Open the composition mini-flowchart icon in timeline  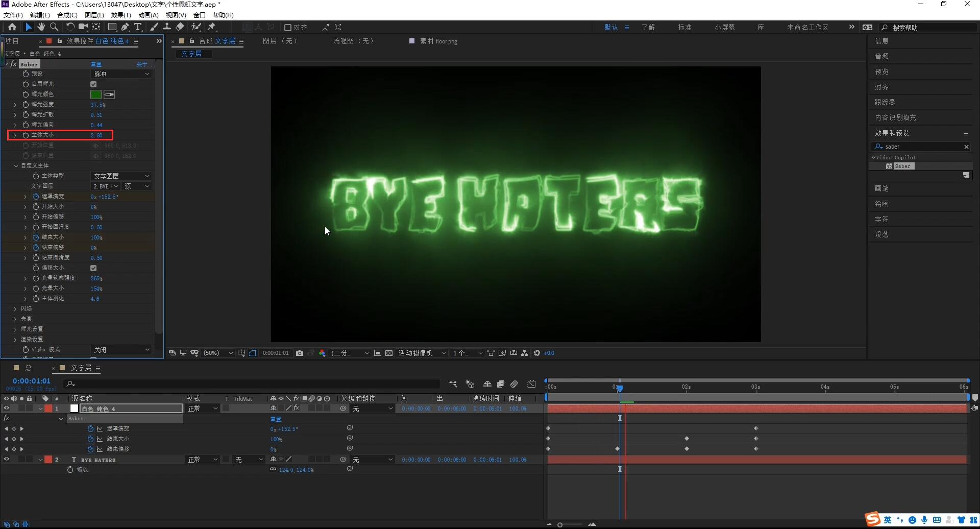coord(453,384)
